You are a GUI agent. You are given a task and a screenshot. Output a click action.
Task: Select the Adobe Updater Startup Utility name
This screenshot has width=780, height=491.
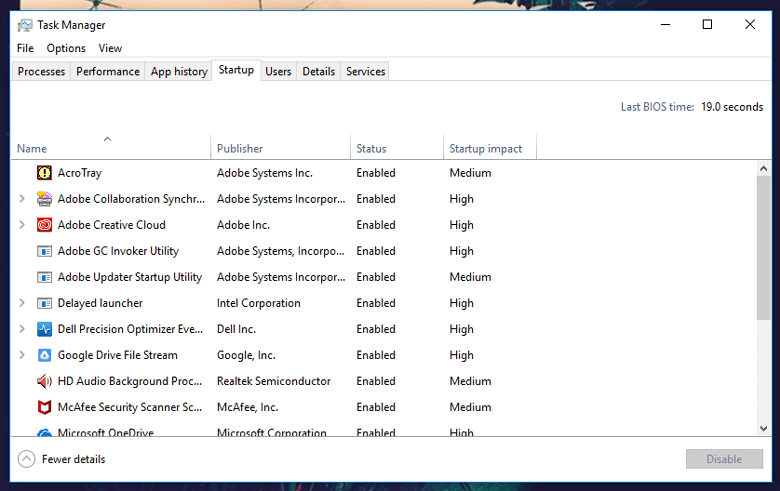point(130,277)
